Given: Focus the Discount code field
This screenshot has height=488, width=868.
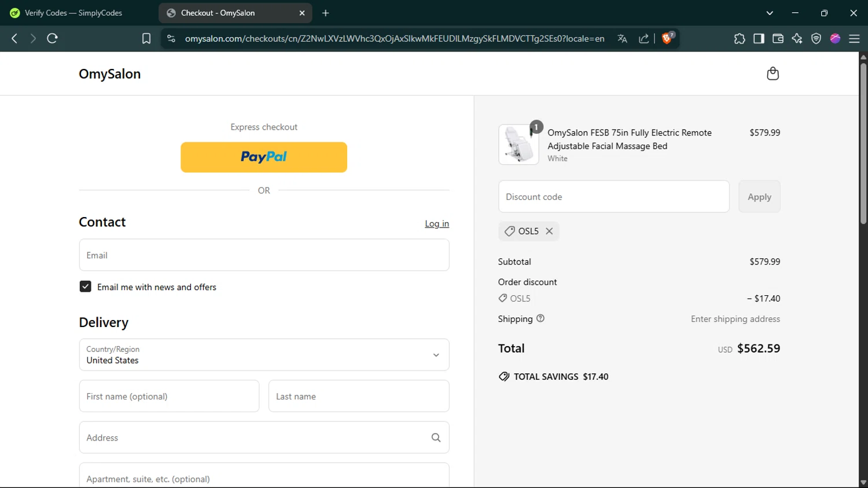Looking at the screenshot, I should click(614, 196).
